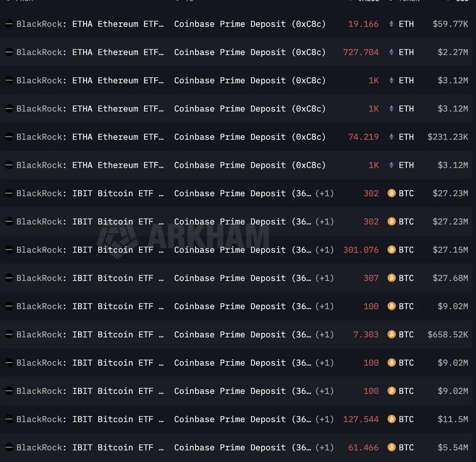The height and width of the screenshot is (462, 476).
Task: Click the ETH token icon in the 19.166 row
Action: point(392,24)
